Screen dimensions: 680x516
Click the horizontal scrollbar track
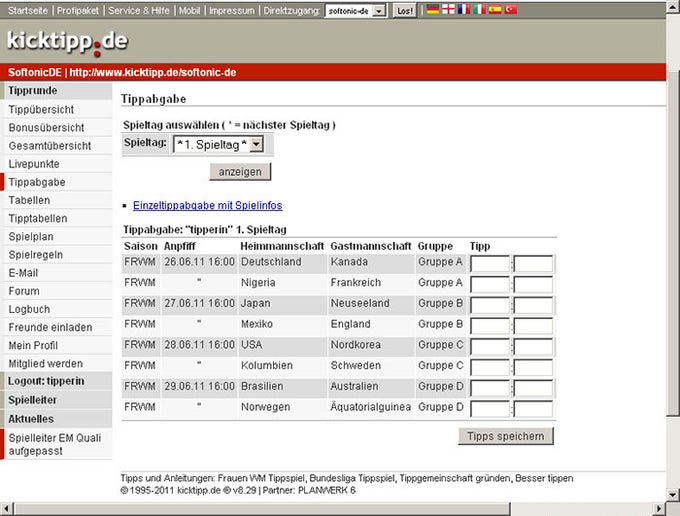tap(581, 509)
